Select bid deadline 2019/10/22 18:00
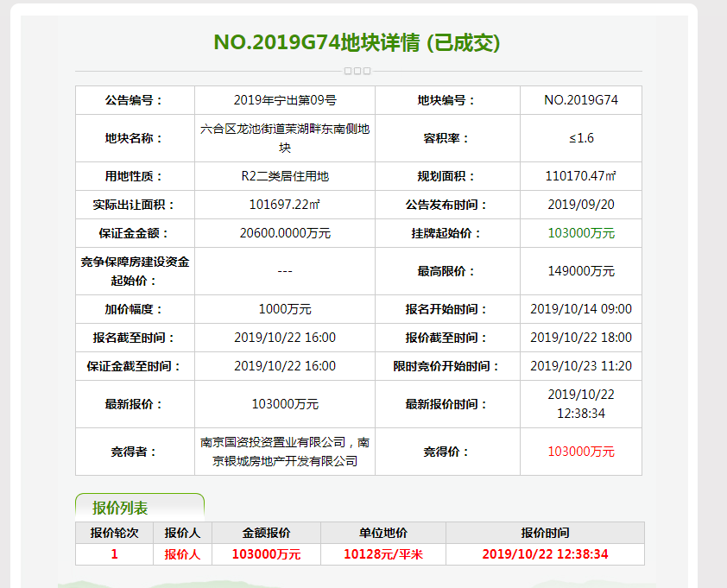727x588 pixels. coord(581,338)
